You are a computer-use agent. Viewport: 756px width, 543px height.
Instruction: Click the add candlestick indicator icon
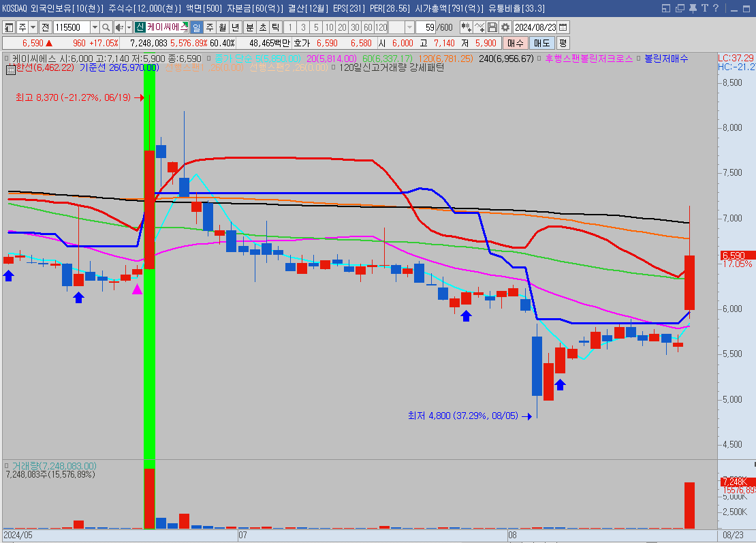pyautogui.click(x=466, y=27)
